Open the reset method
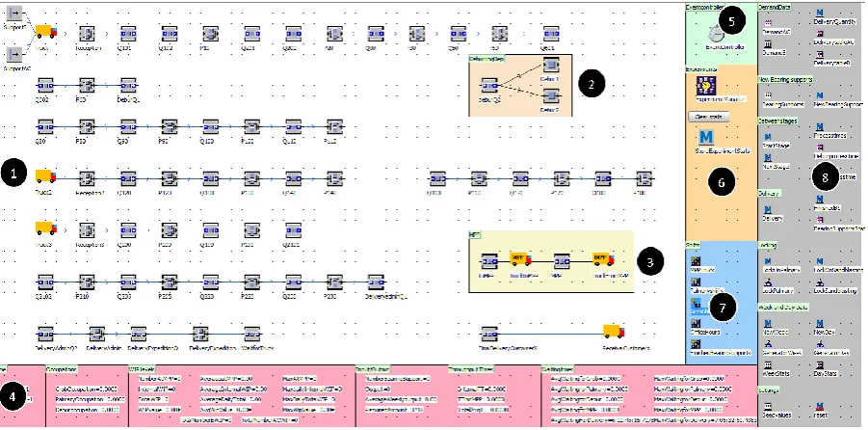This screenshot has width=868, height=430. tap(820, 406)
